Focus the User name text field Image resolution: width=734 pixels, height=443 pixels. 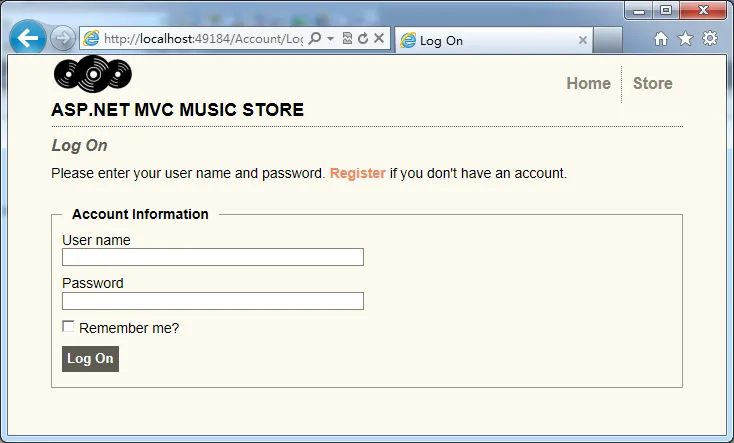[212, 257]
